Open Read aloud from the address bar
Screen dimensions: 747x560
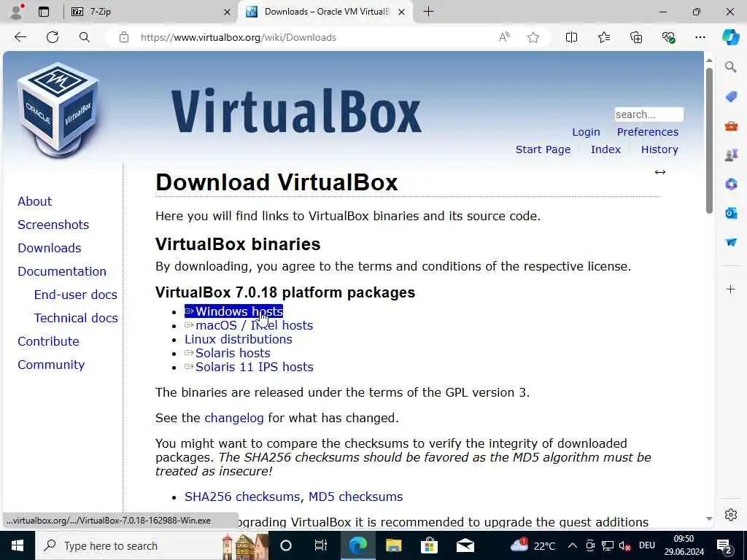pos(504,37)
